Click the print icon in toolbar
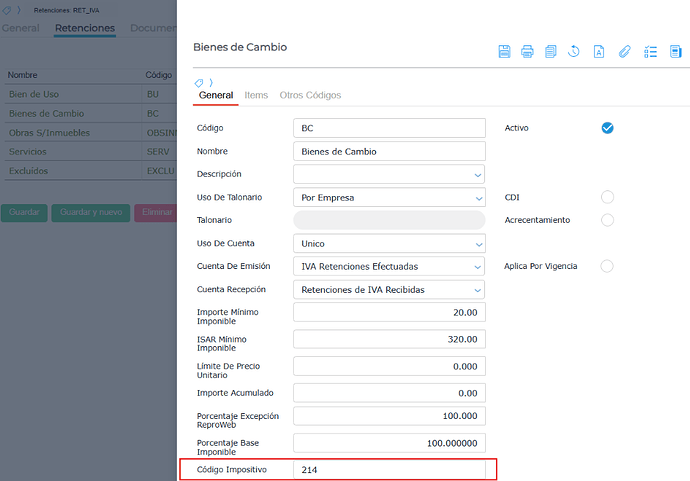 (527, 51)
